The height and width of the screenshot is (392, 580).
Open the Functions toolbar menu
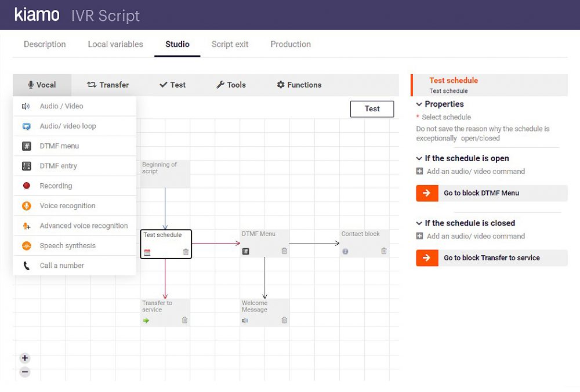[x=299, y=85]
